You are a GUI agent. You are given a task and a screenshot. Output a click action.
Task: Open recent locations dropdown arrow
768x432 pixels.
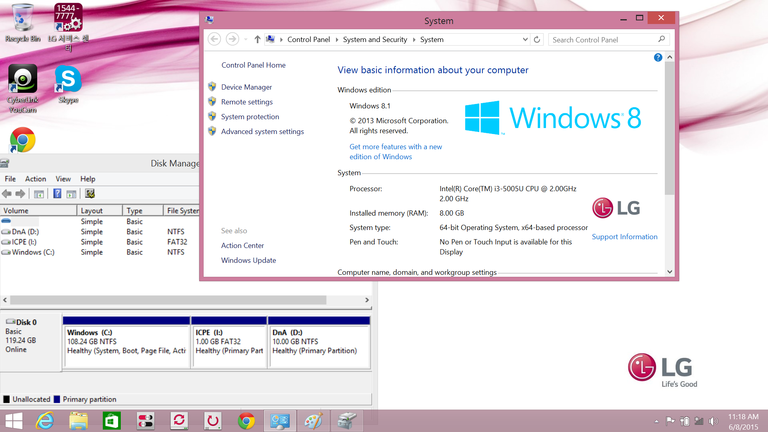tap(245, 39)
